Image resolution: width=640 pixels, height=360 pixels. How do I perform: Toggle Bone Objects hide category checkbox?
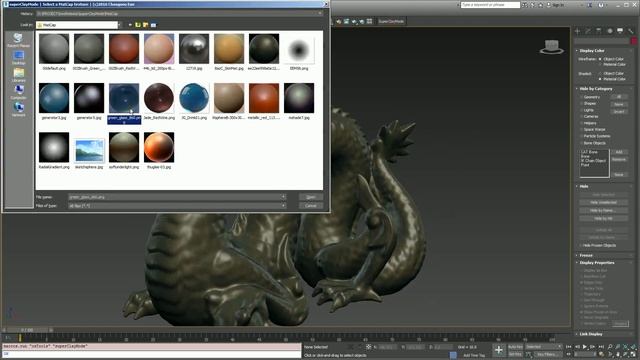click(581, 143)
